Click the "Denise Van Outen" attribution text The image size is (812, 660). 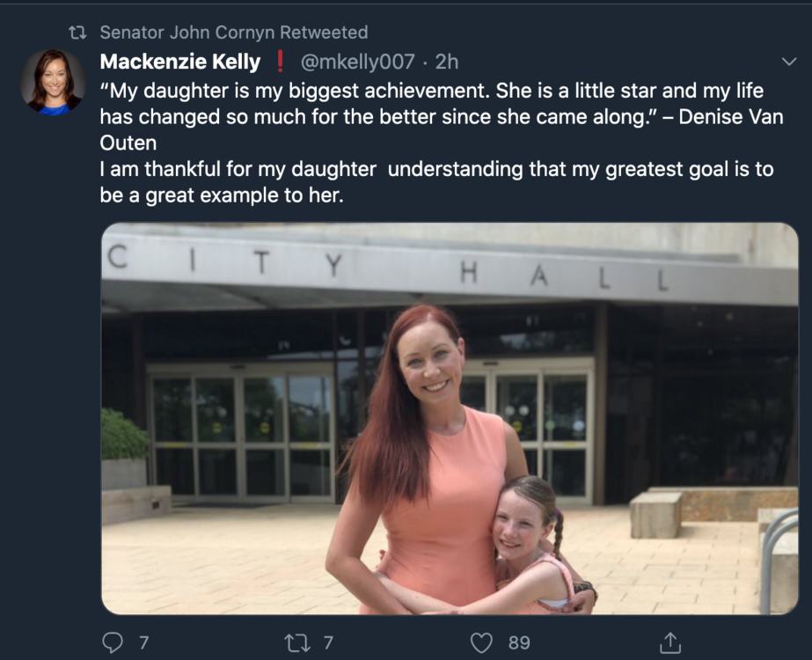pos(730,117)
